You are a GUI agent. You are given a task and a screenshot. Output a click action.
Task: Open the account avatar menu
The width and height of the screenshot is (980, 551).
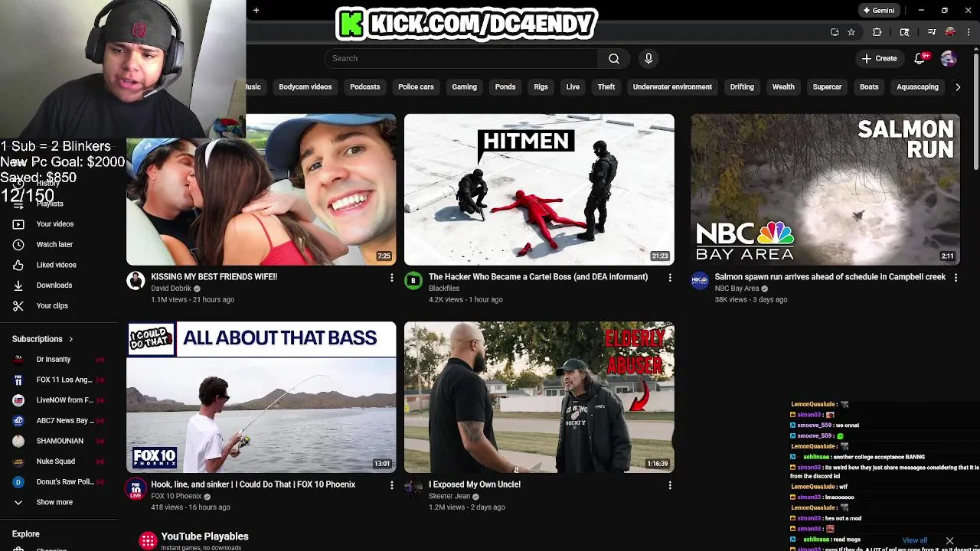[x=949, y=58]
